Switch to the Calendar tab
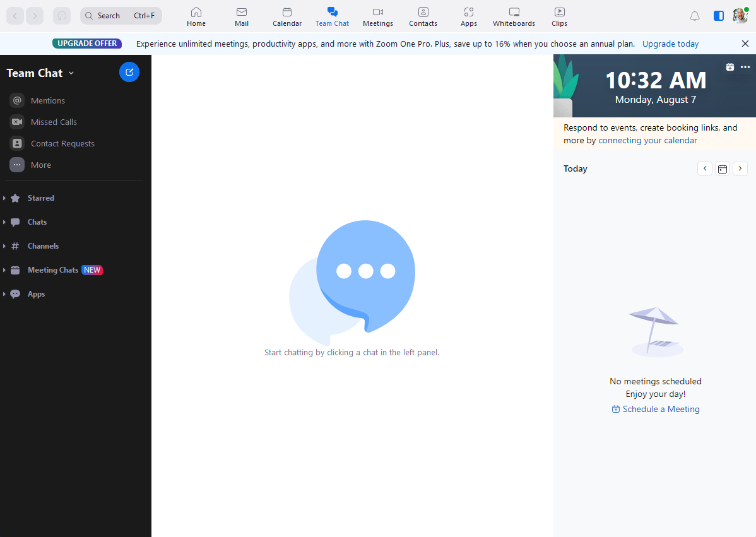This screenshot has width=756, height=537. pyautogui.click(x=287, y=17)
